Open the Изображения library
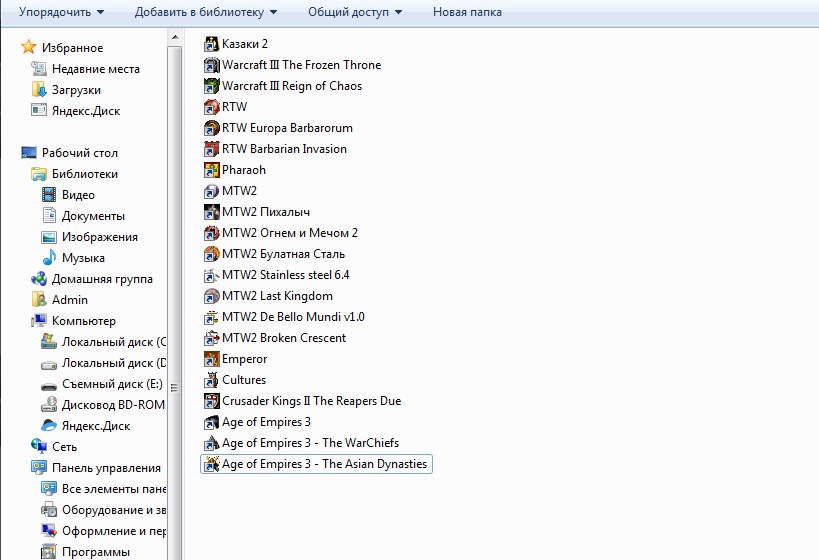The image size is (819, 560). click(x=100, y=237)
